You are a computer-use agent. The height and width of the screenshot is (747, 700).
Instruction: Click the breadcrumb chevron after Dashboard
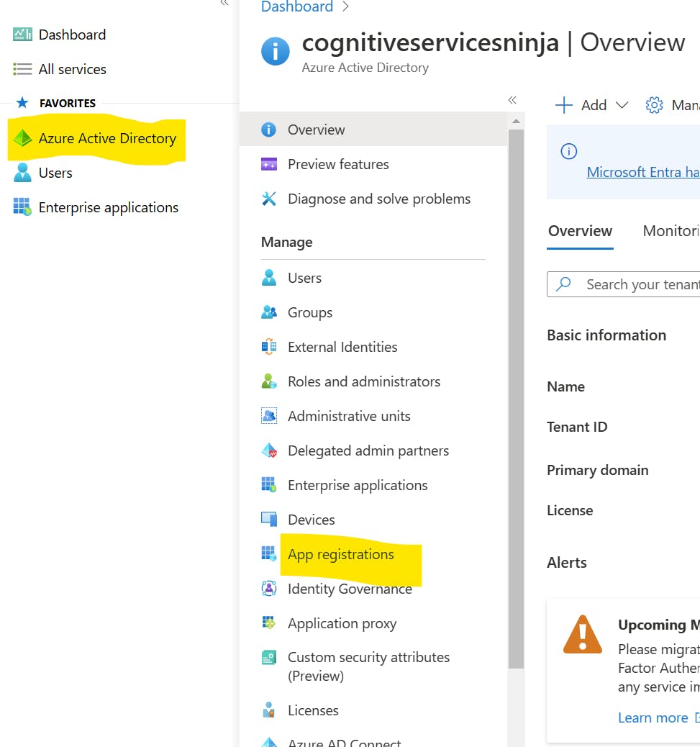[346, 6]
